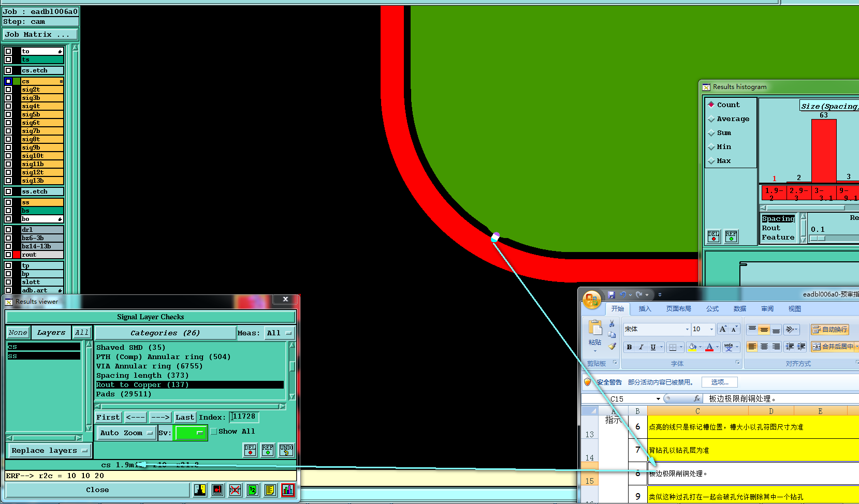Select the Count radio option
This screenshot has width=859, height=504.
(724, 105)
